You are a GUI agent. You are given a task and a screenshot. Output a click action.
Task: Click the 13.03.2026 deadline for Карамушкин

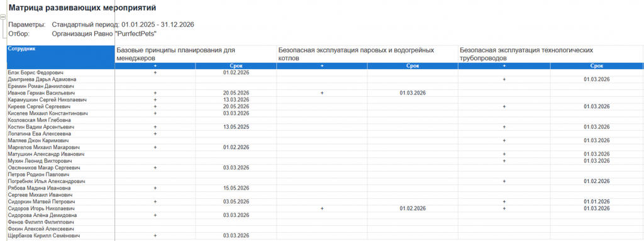coord(236,100)
